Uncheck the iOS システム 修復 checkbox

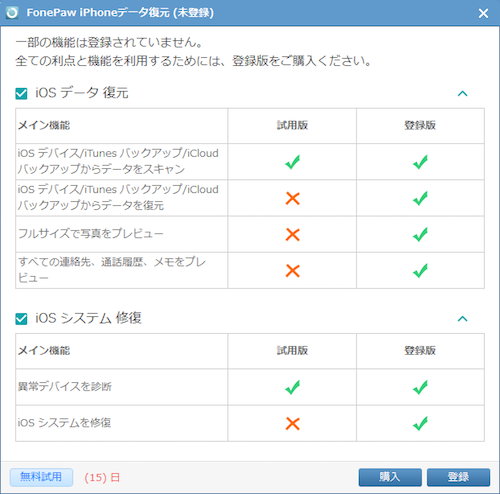21,319
